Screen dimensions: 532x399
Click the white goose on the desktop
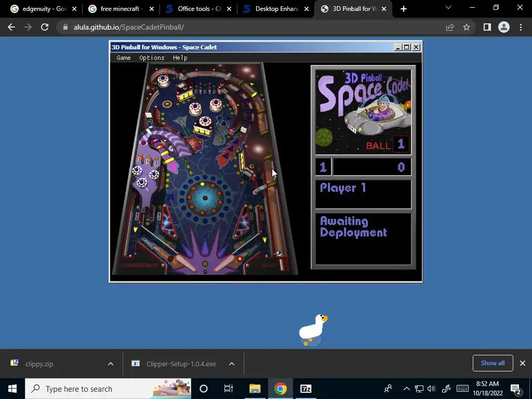pyautogui.click(x=313, y=330)
